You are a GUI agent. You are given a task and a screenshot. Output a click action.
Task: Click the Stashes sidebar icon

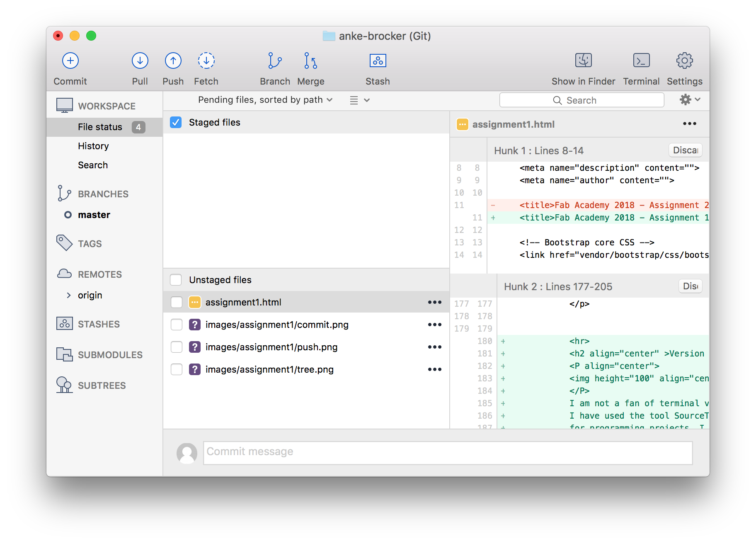tap(64, 324)
